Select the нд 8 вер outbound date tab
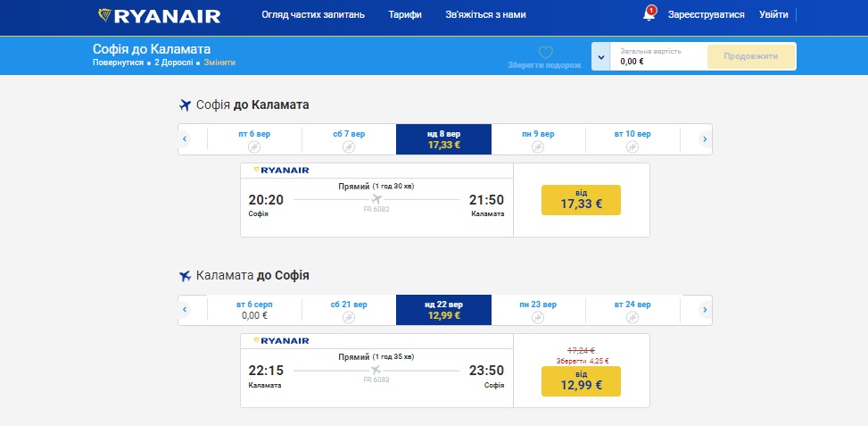The image size is (868, 426). pos(444,139)
